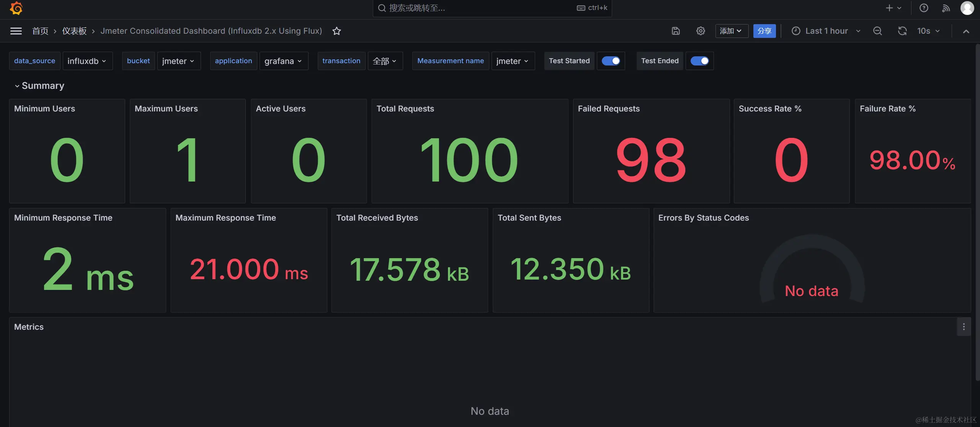Viewport: 980px width, 427px height.
Task: Open the help question-mark menu
Action: [x=924, y=8]
